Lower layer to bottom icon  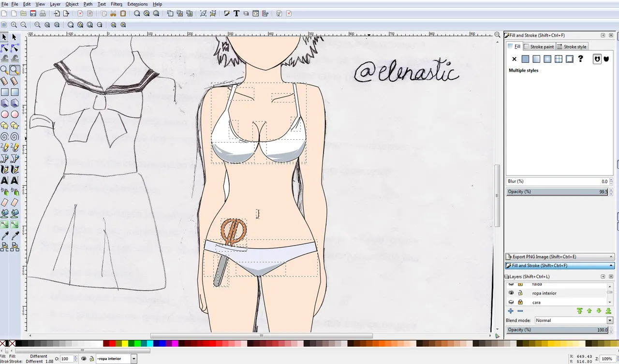click(x=608, y=311)
